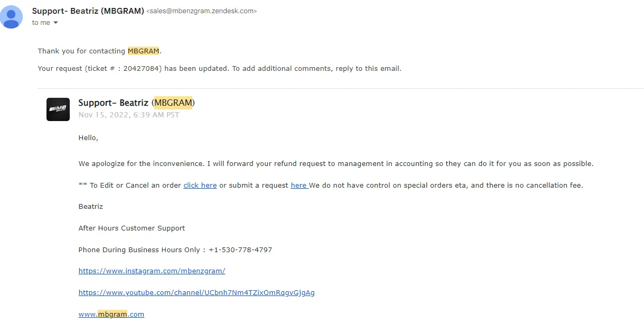This screenshot has height=332, width=644.
Task: Click the sender's profile avatar icon
Action: click(11, 17)
